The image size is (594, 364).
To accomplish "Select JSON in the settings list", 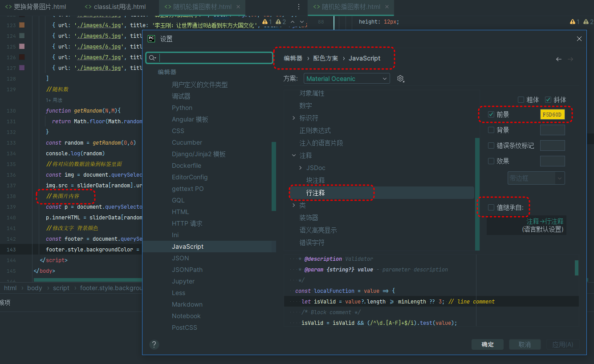I will click(180, 258).
